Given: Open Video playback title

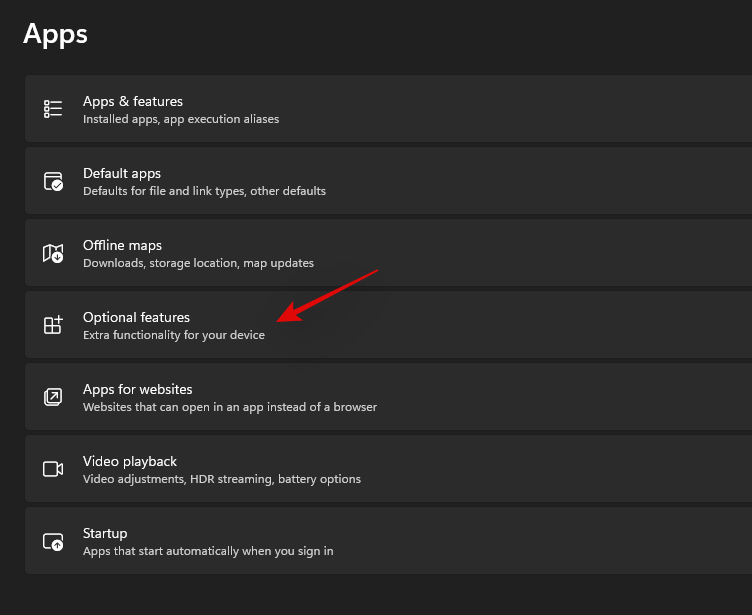Looking at the screenshot, I should coord(130,461).
